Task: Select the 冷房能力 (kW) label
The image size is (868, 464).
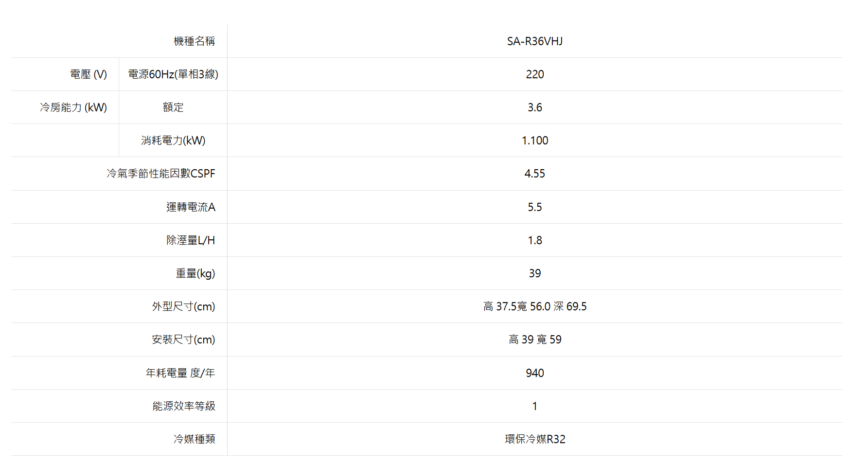Action: pos(73,107)
